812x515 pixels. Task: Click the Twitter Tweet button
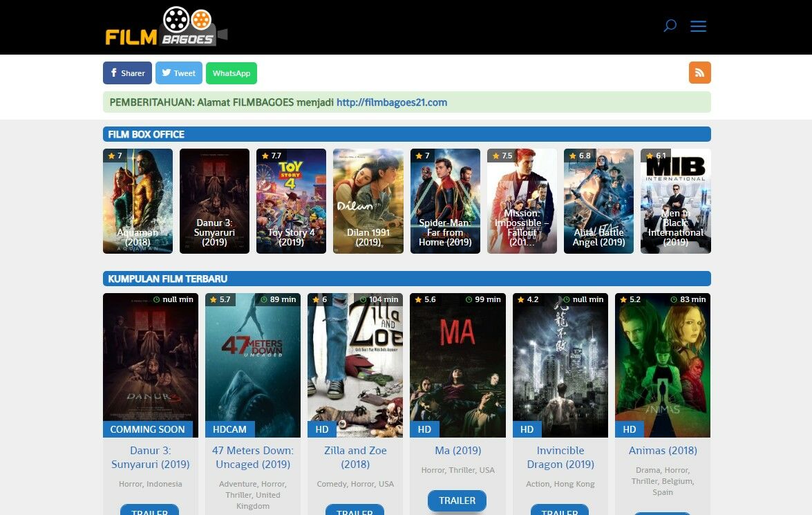(x=179, y=73)
